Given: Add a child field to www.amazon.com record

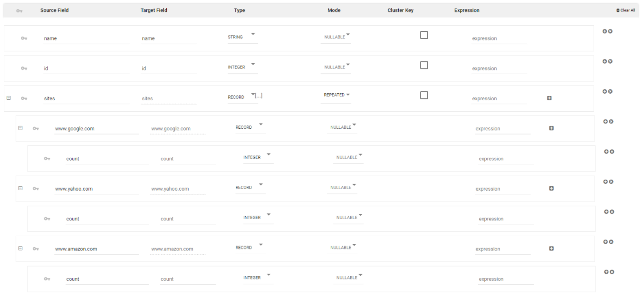Looking at the screenshot, I should pyautogui.click(x=551, y=249).
